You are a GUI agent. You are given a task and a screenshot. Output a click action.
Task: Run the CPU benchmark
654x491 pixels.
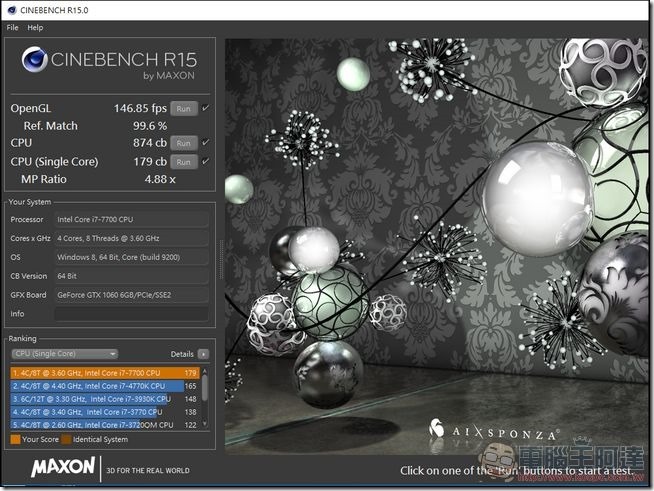tap(184, 143)
